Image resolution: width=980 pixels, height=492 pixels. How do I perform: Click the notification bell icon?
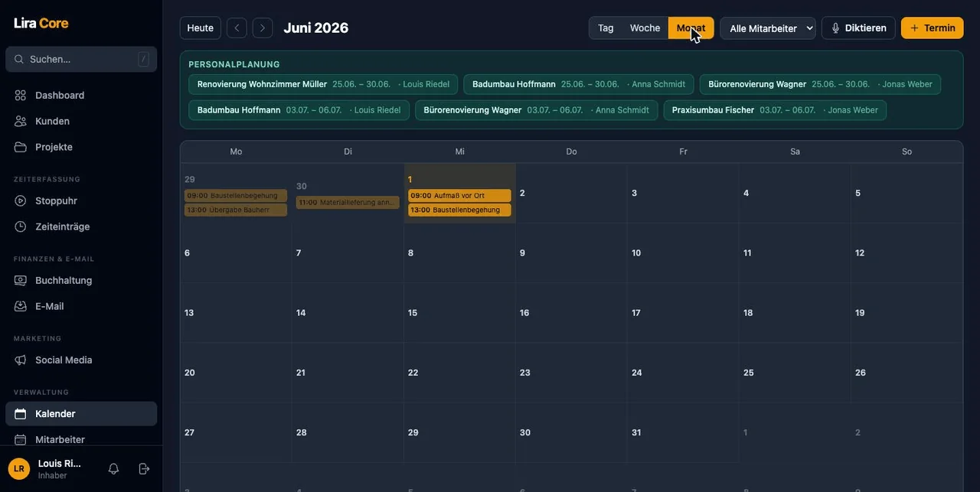[113, 468]
